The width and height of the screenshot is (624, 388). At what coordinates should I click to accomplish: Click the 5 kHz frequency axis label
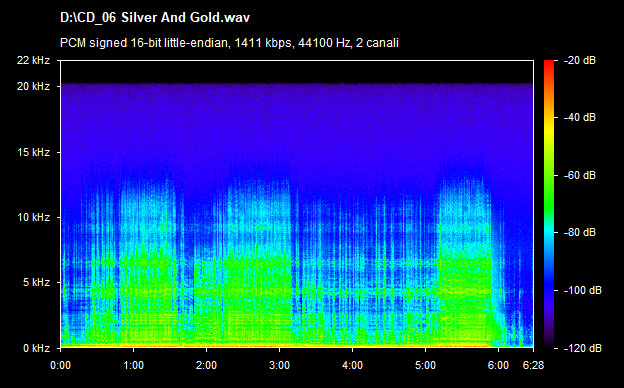point(36,283)
